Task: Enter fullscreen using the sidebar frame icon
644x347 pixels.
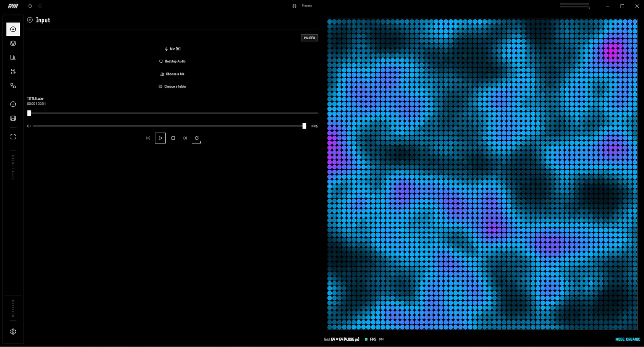Action: click(13, 137)
